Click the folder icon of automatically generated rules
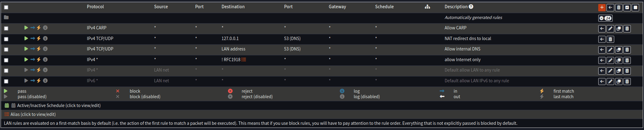The image size is (644, 130). [6, 17]
